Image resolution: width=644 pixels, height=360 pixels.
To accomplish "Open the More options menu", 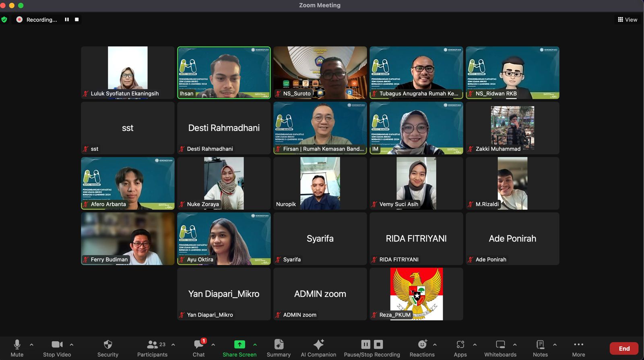I will pos(578,348).
